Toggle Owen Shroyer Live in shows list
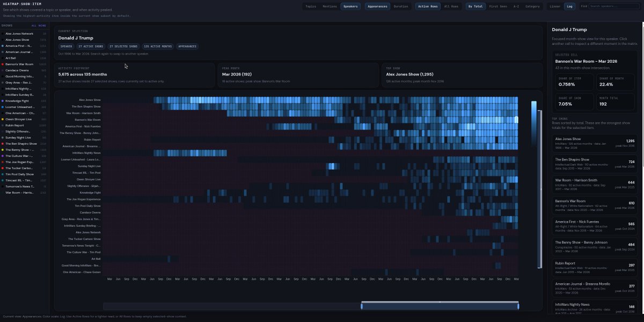 click(x=24, y=119)
